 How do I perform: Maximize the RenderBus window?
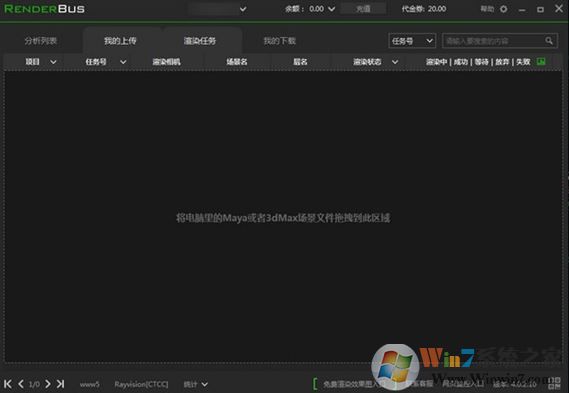tap(540, 9)
